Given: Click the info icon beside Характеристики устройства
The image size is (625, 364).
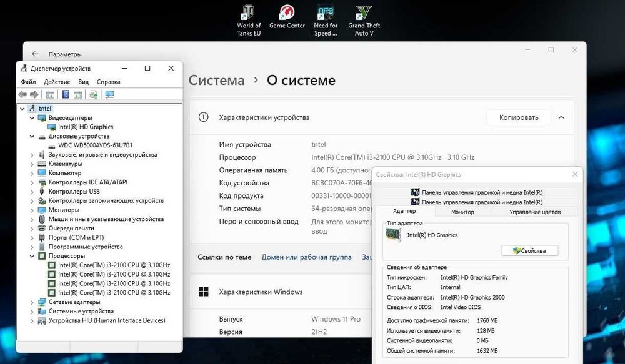Looking at the screenshot, I should click(203, 117).
